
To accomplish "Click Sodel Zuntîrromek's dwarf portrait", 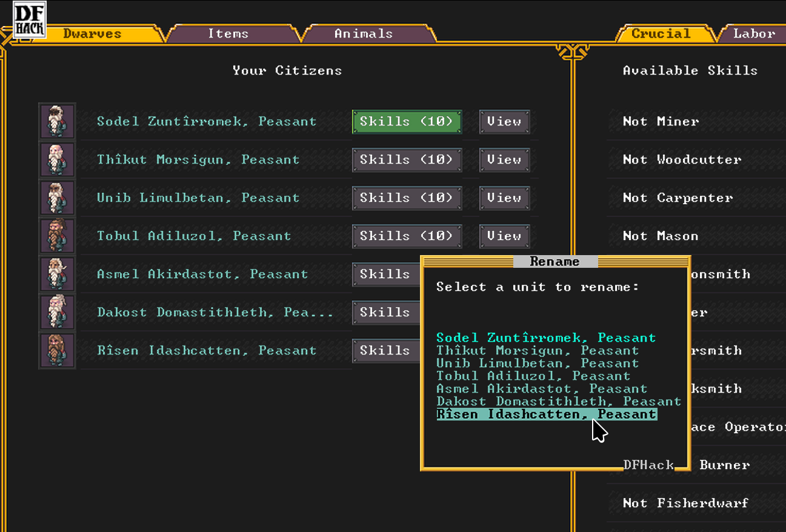I will pyautogui.click(x=58, y=121).
